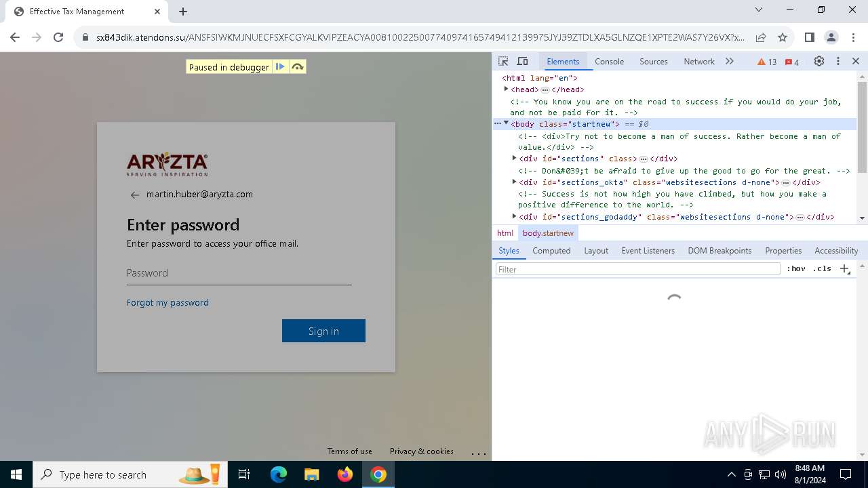This screenshot has width=868, height=488.
Task: Click the Sign in button
Action: point(323,331)
